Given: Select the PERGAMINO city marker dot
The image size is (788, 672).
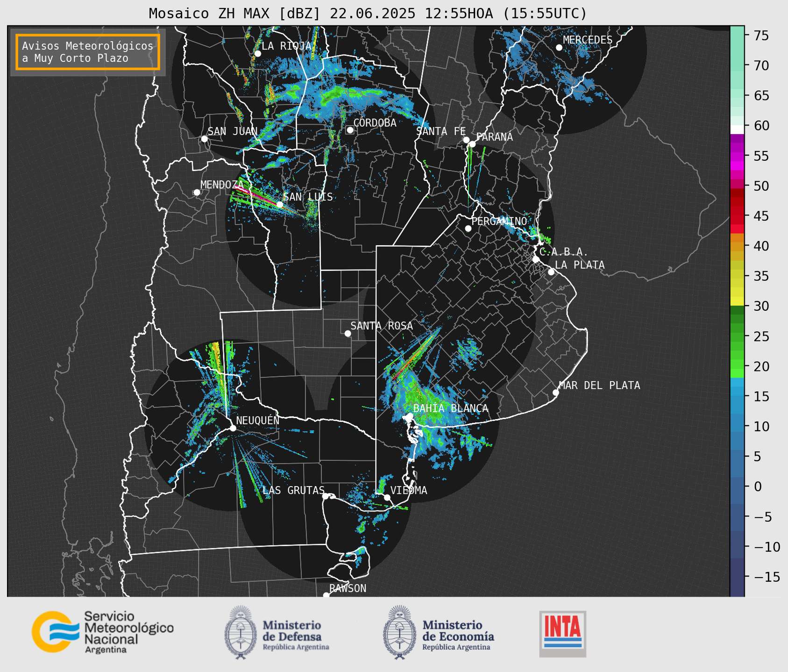Looking at the screenshot, I should coord(468,229).
